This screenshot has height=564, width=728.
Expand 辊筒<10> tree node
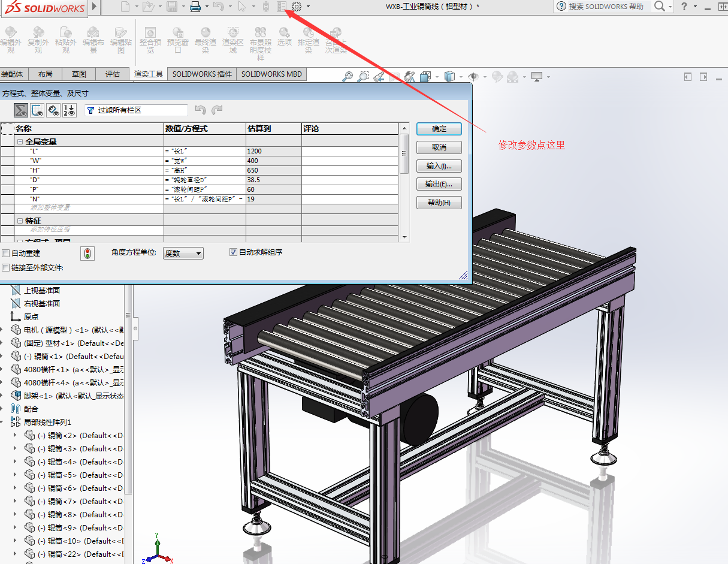[16, 541]
